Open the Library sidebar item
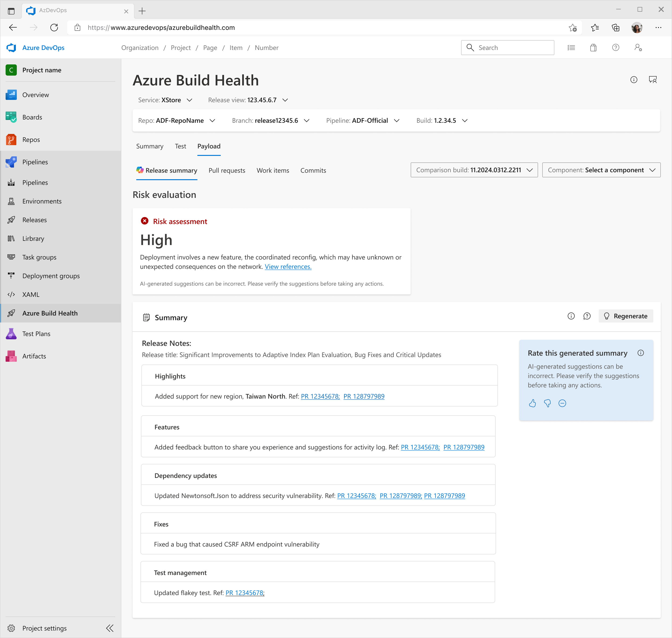 (33, 239)
